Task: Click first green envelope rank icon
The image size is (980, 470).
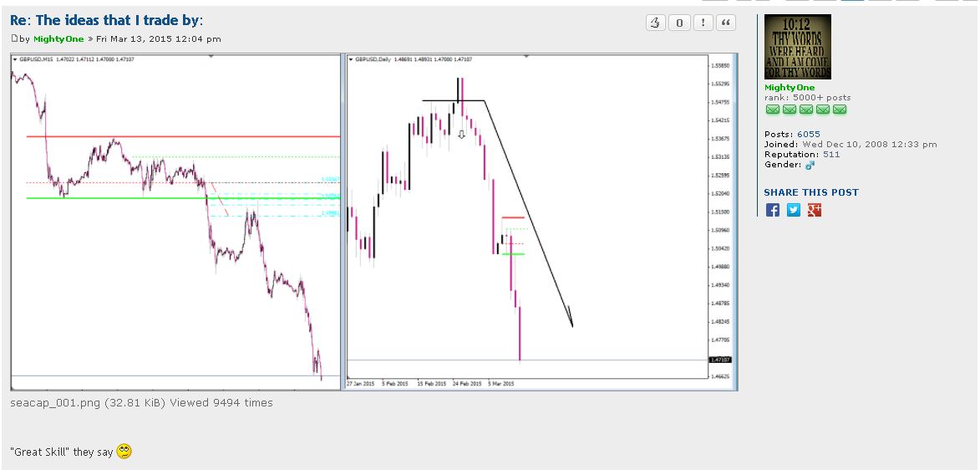Action: [x=773, y=110]
